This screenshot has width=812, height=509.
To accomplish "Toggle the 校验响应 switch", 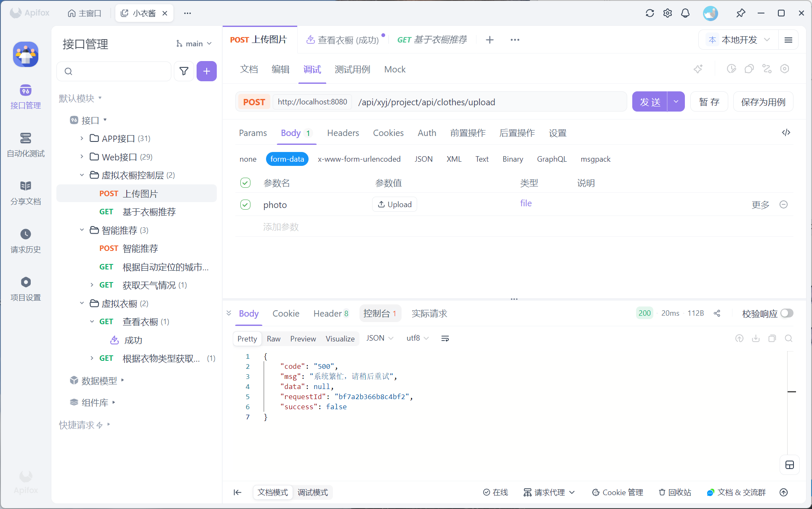I will click(786, 313).
